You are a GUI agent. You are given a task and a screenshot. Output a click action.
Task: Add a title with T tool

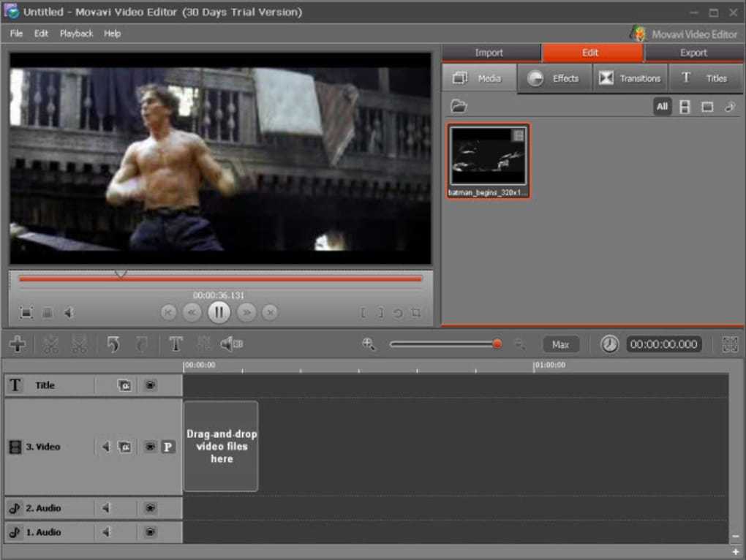(176, 344)
